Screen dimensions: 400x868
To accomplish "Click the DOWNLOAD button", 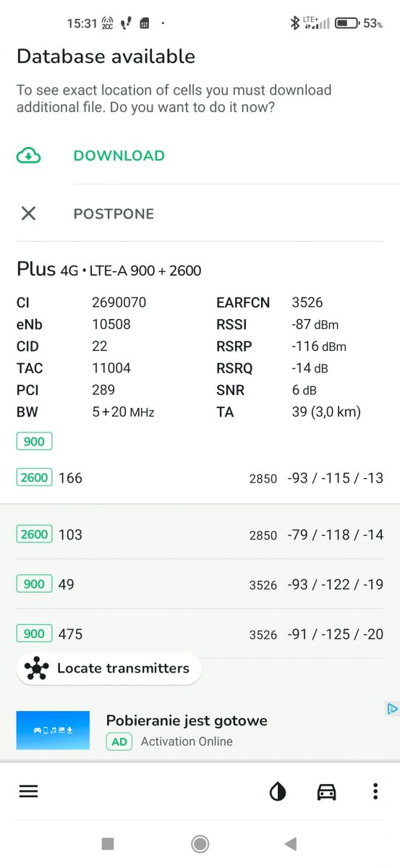I will point(119,156).
